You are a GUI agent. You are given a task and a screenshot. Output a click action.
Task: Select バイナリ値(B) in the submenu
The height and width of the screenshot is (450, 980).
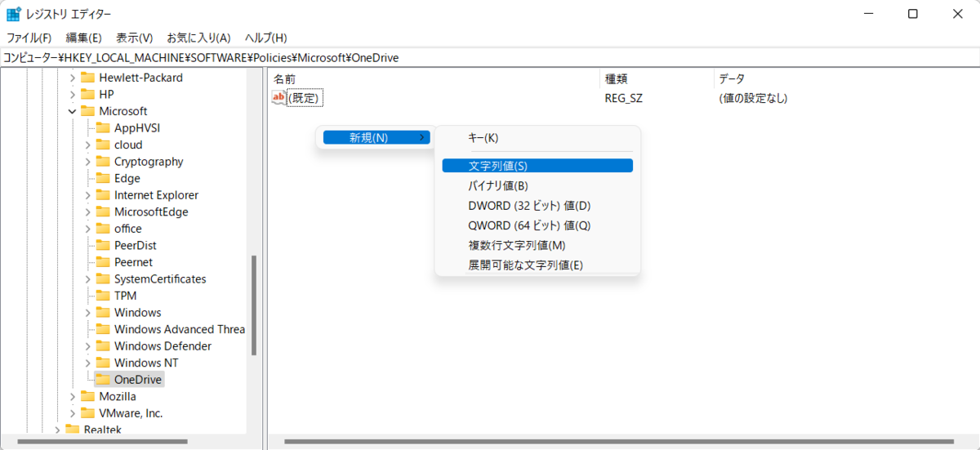pos(537,185)
